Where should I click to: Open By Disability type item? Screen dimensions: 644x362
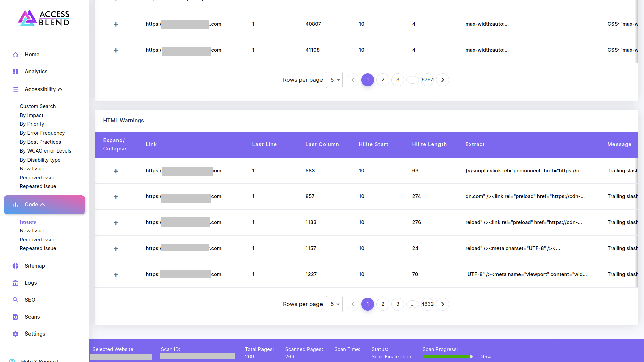tap(40, 160)
